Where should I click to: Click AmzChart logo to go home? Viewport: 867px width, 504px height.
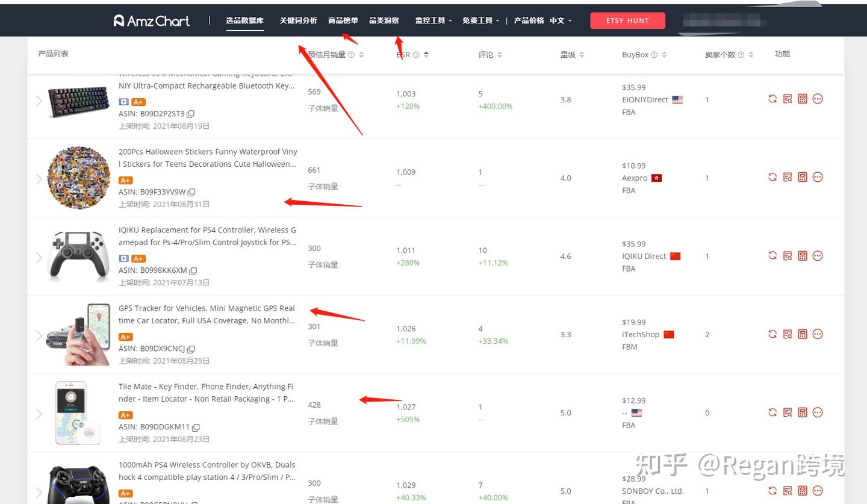click(152, 20)
